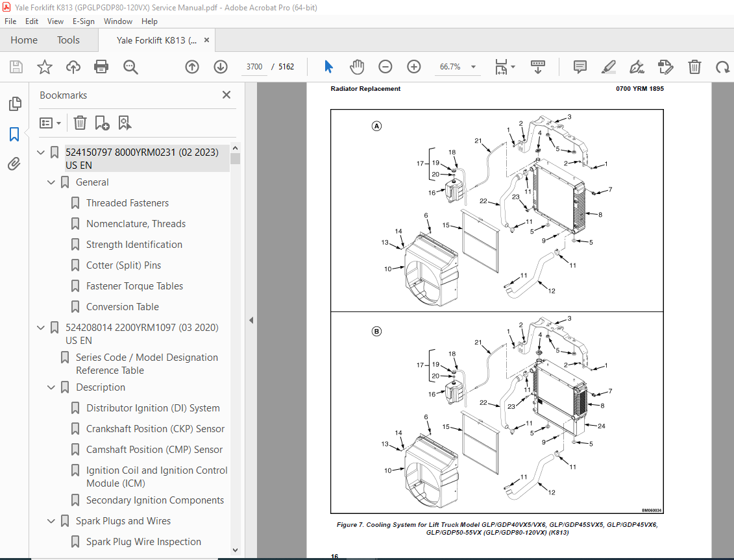Switch to the Tools tab
Screen dimensions: 734x560
tap(68, 40)
